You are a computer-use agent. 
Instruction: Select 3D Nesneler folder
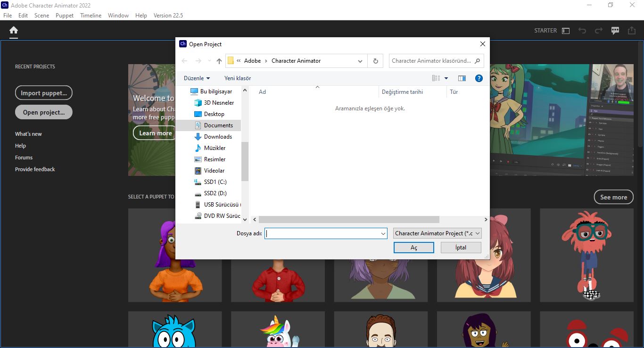214,103
